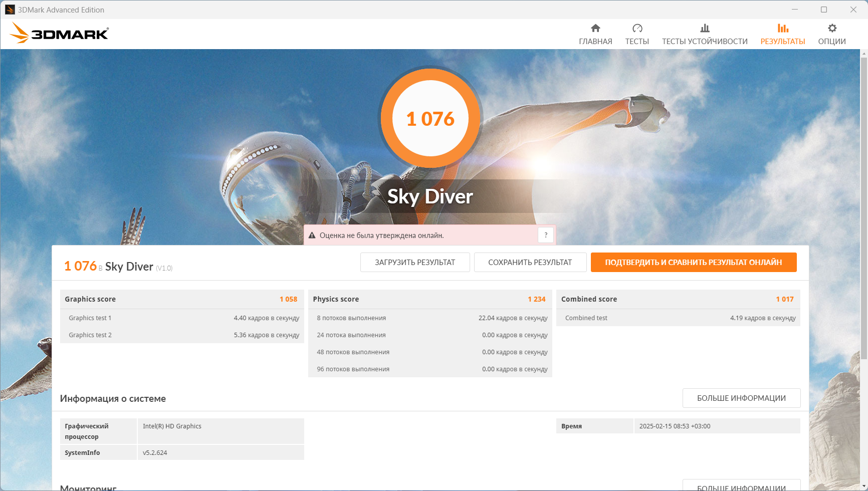Image resolution: width=868 pixels, height=491 pixels.
Task: Click the 1 076 score circle
Action: [x=430, y=119]
